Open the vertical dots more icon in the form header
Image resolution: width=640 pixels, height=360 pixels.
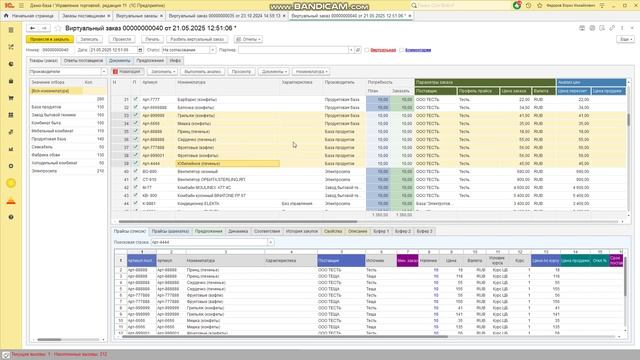[622, 28]
